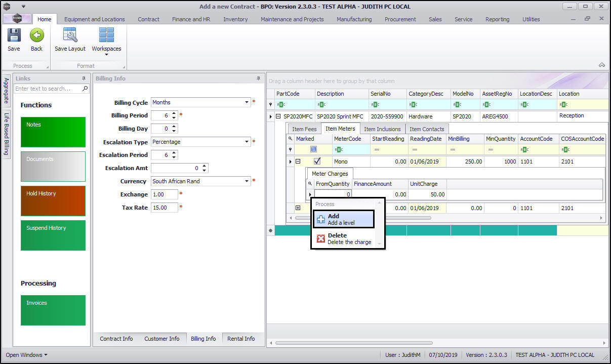The height and width of the screenshot is (364, 611).
Task: Click the Delete charge red X icon
Action: [321, 238]
